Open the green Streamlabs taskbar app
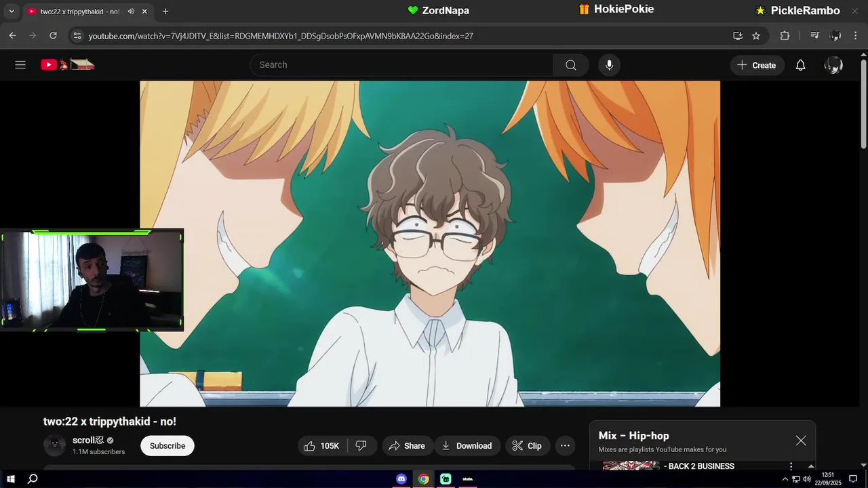The image size is (868, 488). (x=446, y=479)
